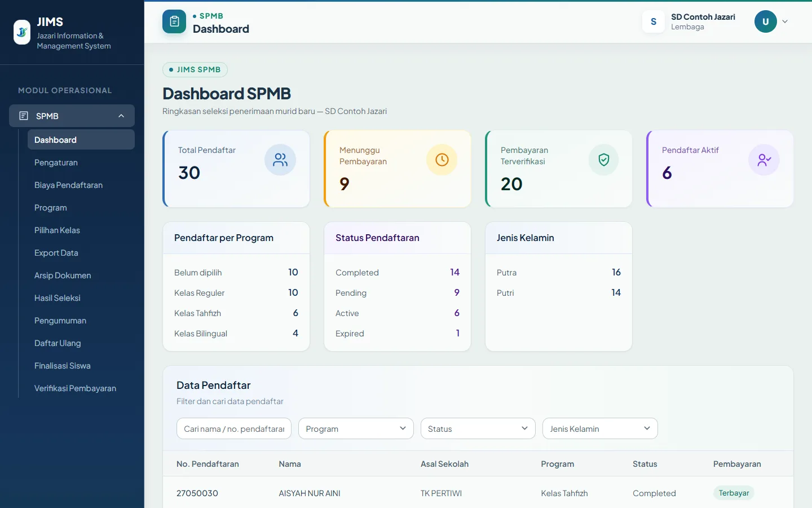Click the Pembayaran Terverifikasi value 20
Image resolution: width=812 pixels, height=508 pixels.
point(511,184)
